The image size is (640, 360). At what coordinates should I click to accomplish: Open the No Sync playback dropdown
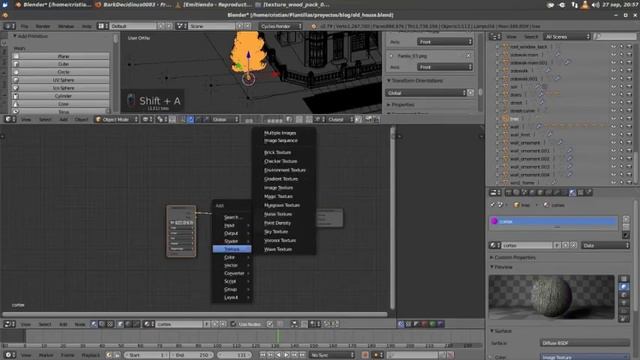tap(331, 355)
